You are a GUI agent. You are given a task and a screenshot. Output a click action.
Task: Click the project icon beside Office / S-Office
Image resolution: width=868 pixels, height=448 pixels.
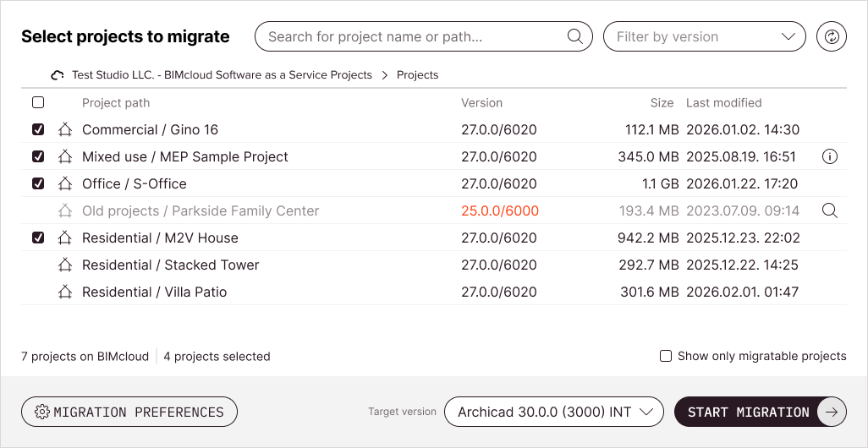click(x=65, y=183)
